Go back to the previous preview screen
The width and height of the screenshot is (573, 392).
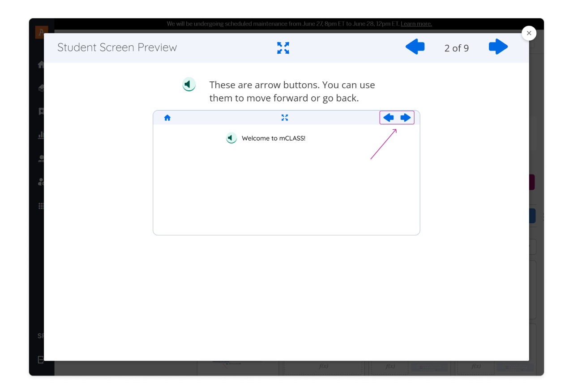(x=415, y=47)
